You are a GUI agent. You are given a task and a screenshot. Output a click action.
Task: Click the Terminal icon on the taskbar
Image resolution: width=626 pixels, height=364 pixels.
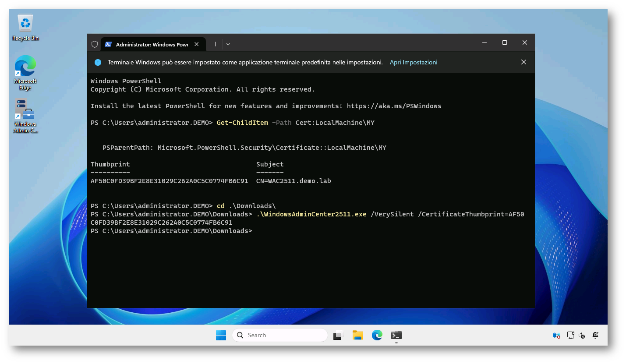[x=396, y=335]
